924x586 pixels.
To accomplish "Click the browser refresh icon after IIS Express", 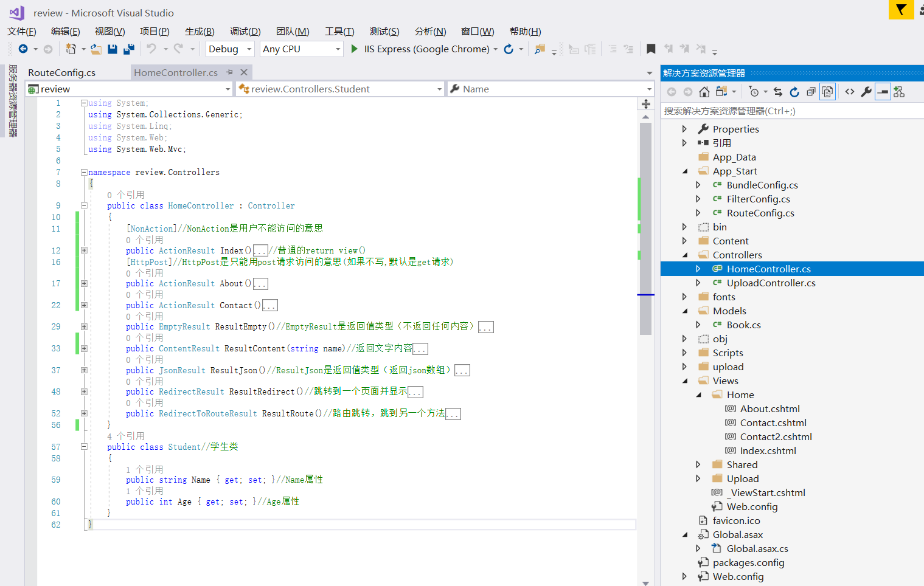I will tap(509, 49).
